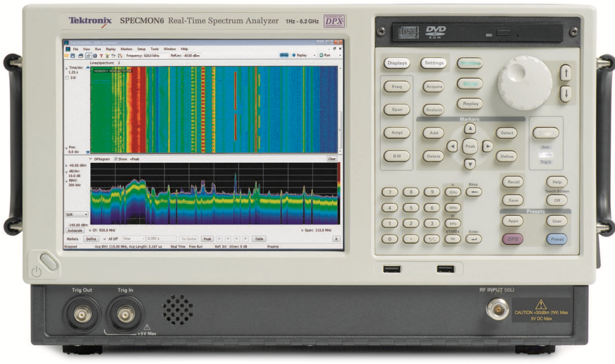Expand the Run button dropdown arrow
Screen dimensions: 615x364
pos(339,55)
